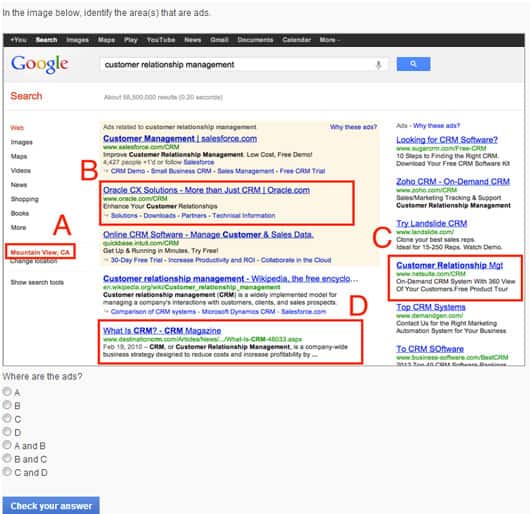Click the results count text

pos(163,97)
